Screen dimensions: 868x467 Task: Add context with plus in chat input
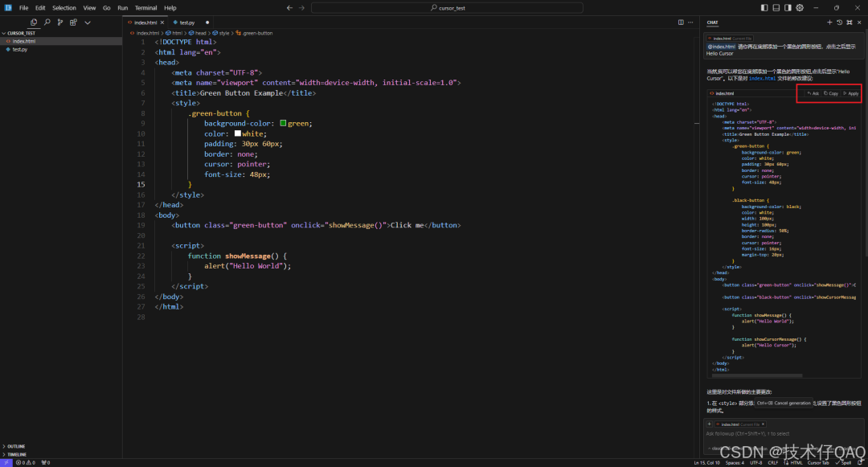tap(709, 424)
